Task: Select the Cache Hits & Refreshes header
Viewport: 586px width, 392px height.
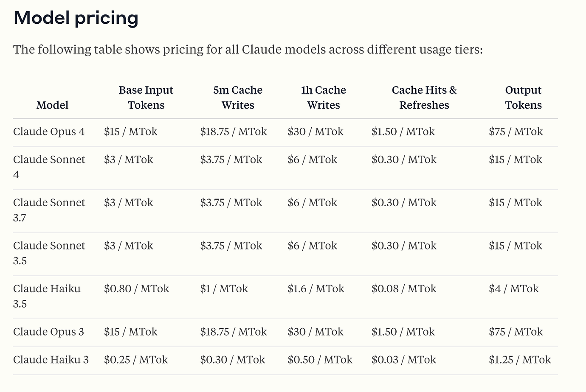Action: click(x=424, y=98)
